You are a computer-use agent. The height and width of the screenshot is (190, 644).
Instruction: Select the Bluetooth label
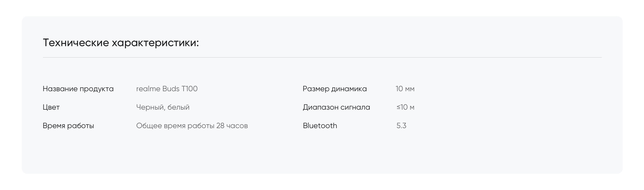[x=320, y=126]
